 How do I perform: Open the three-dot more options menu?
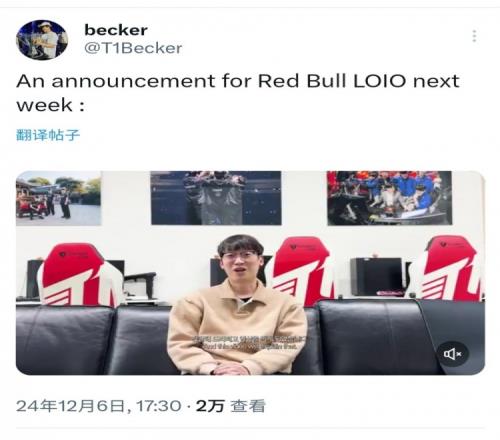474,36
